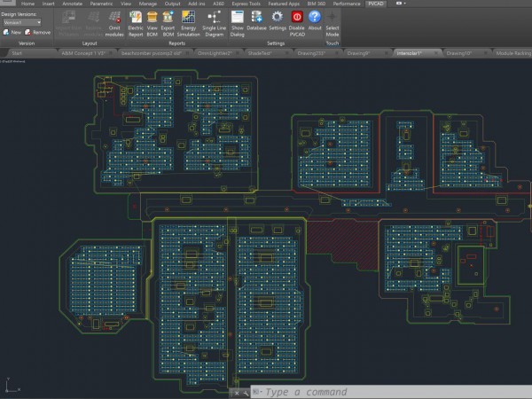Open the Electric Report
The width and height of the screenshot is (532, 399).
pos(136,18)
